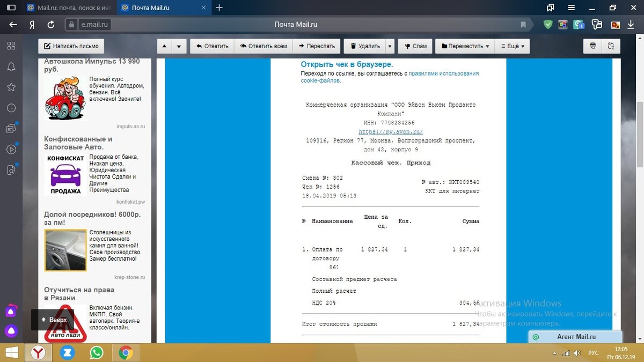The image size is (644, 362).
Task: Mark message as Спам
Action: coord(415,46)
